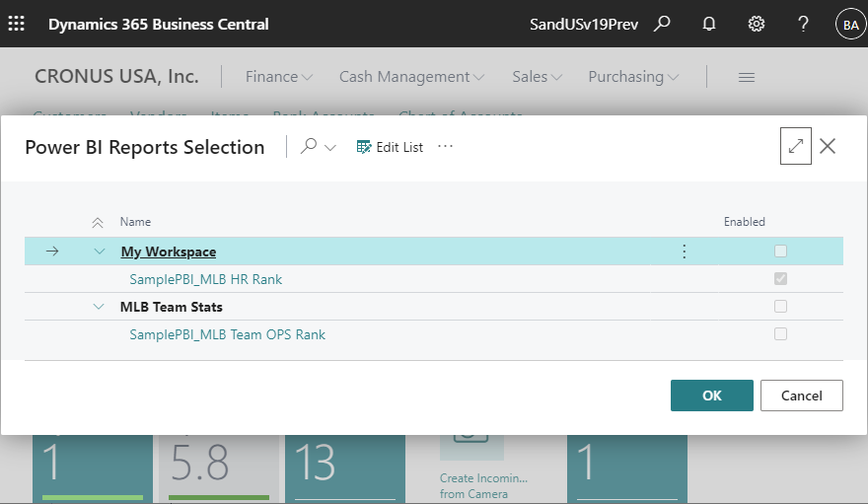
Task: Open the help question mark icon
Action: click(x=803, y=24)
